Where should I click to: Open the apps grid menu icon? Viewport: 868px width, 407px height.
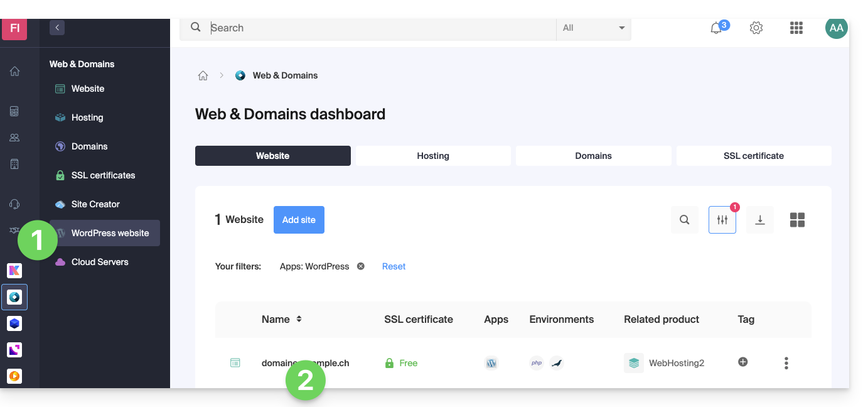(796, 28)
